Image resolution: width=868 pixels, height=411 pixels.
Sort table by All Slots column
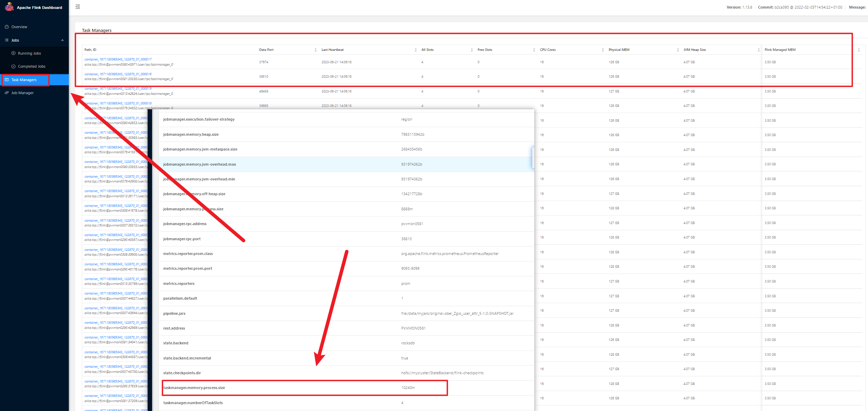(472, 50)
